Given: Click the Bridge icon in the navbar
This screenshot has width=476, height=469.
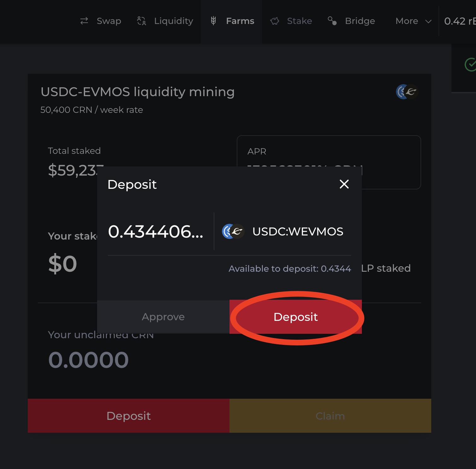Looking at the screenshot, I should tap(332, 21).
